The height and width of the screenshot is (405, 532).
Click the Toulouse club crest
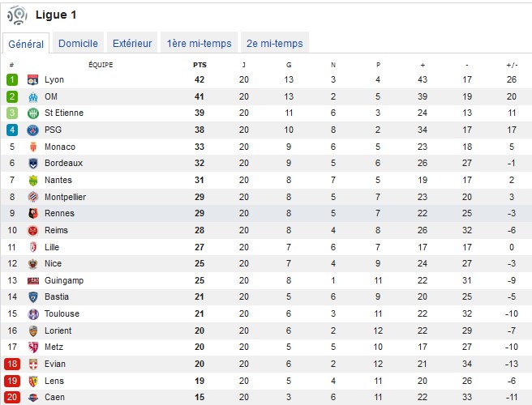pos(33,314)
